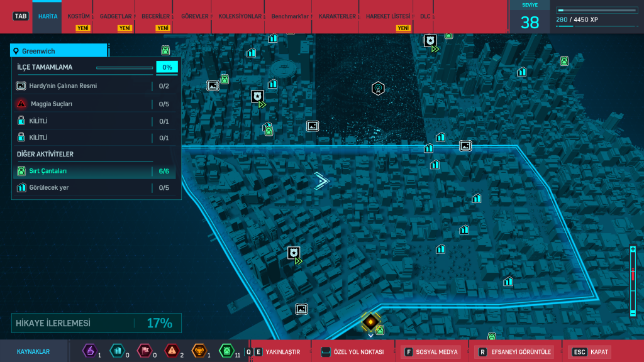Click the backpack icon touching the objective marker
Viewport: 644px width, 362px height.
click(380, 330)
